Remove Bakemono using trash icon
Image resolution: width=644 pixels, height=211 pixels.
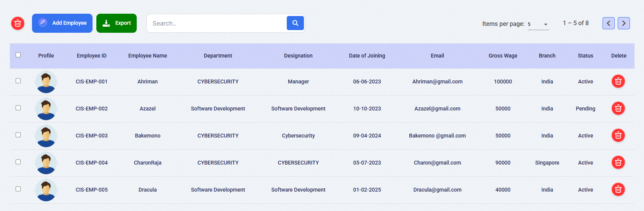click(618, 135)
